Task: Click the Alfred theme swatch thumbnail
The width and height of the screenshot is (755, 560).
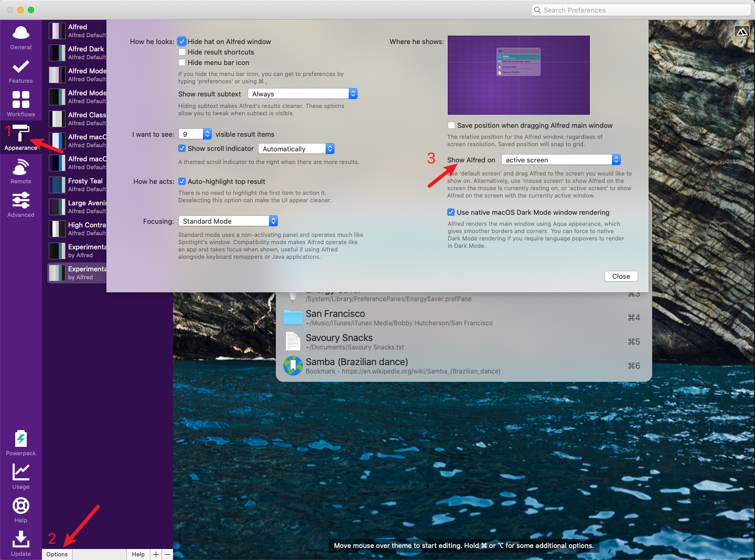Action: point(57,31)
